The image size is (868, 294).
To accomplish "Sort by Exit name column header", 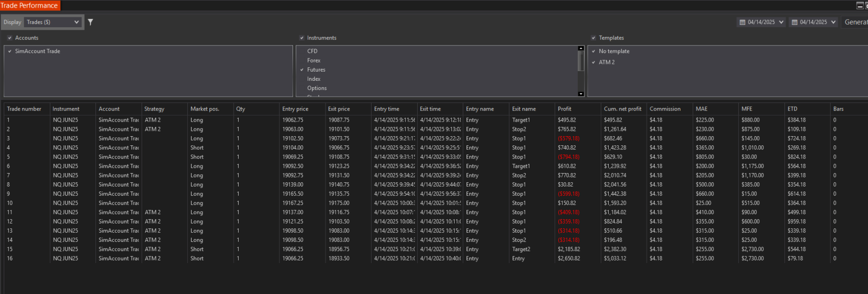I will 524,109.
